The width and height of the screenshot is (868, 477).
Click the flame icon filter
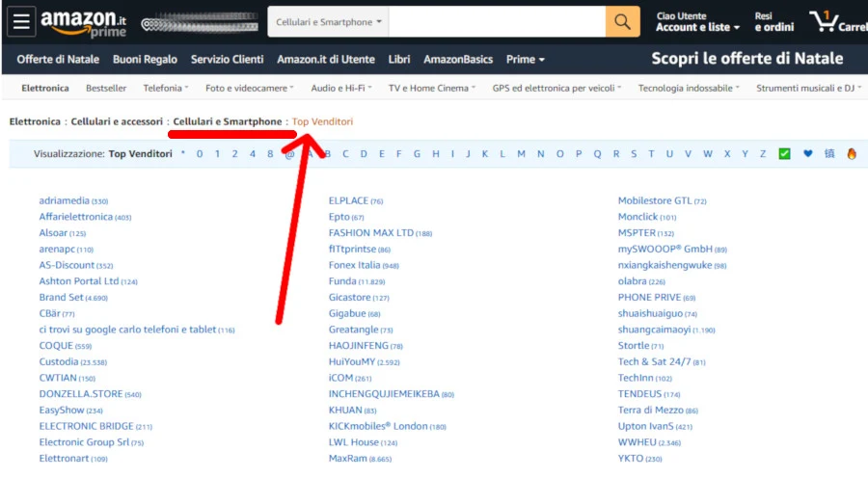coord(852,153)
